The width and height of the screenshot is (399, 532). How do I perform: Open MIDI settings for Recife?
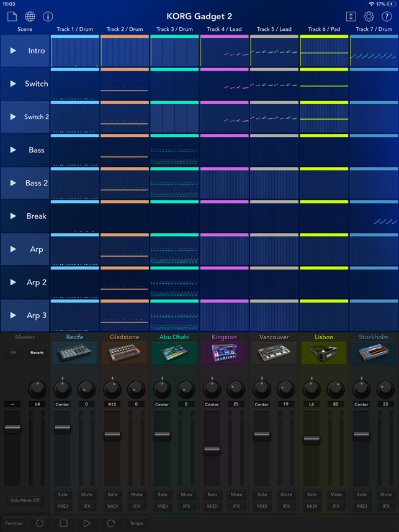click(x=63, y=506)
